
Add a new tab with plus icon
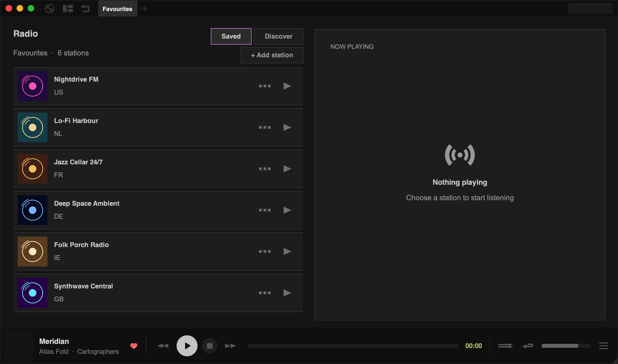[x=145, y=9]
